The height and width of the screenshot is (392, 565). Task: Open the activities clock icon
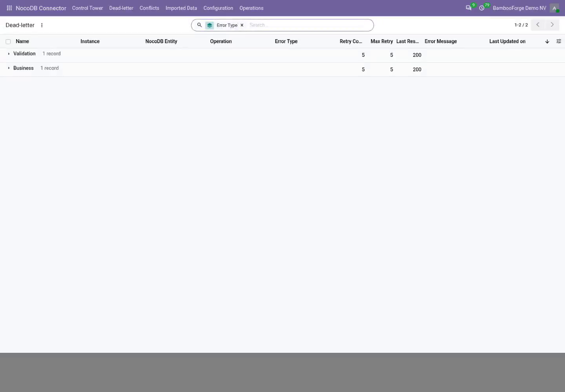pyautogui.click(x=482, y=8)
